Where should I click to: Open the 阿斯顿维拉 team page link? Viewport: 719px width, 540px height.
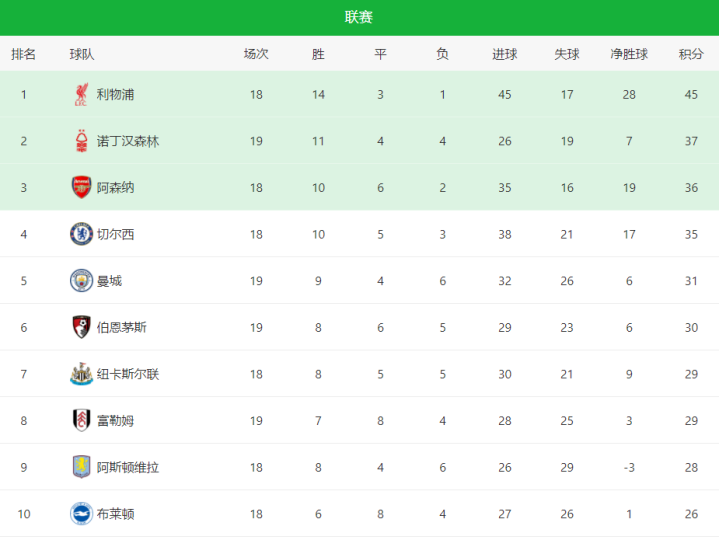pos(127,467)
